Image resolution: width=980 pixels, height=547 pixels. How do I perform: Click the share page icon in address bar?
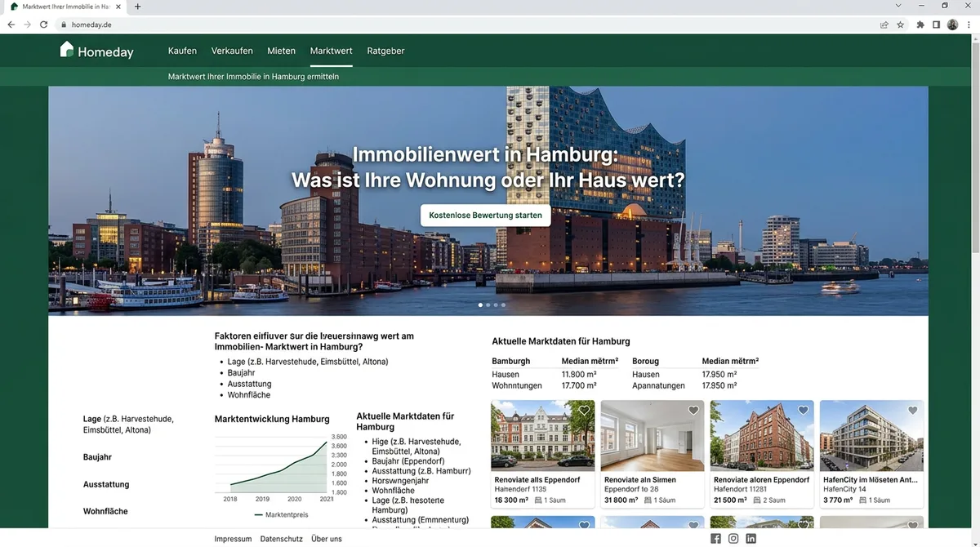884,24
